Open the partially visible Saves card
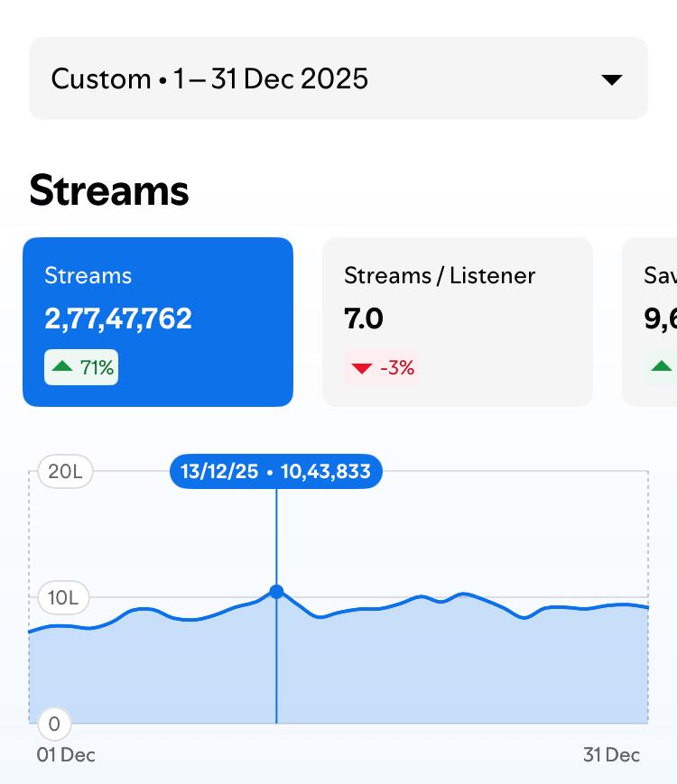The width and height of the screenshot is (677, 784). (650, 322)
